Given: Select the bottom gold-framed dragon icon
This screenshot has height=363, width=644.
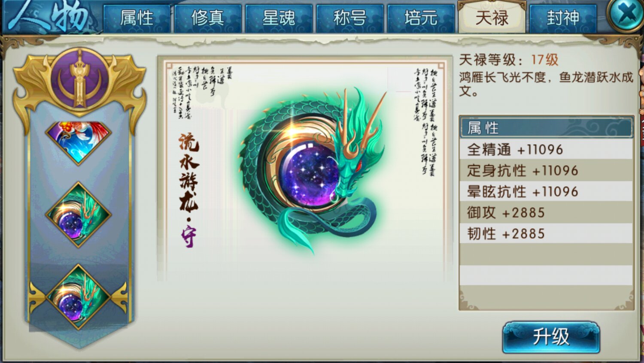Looking at the screenshot, I should 79,297.
